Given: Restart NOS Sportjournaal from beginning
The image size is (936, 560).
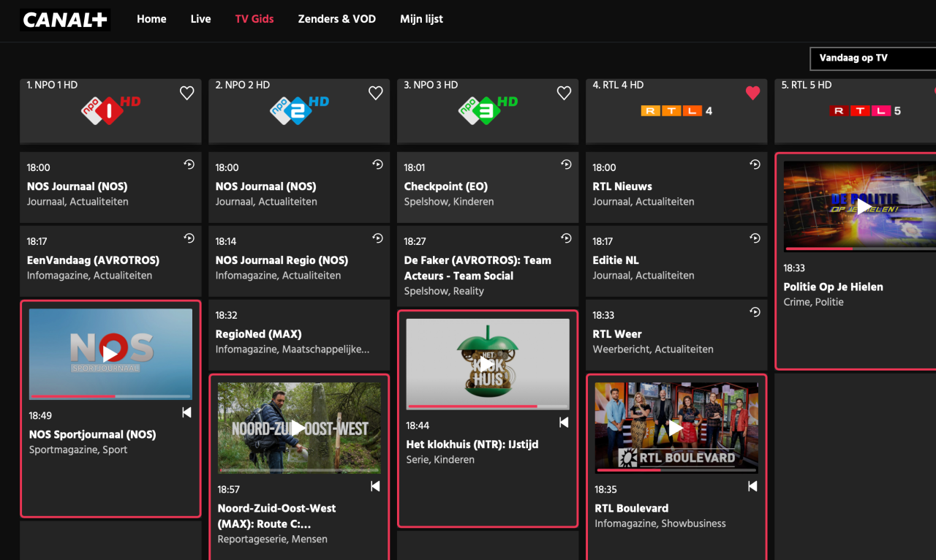Looking at the screenshot, I should (186, 413).
